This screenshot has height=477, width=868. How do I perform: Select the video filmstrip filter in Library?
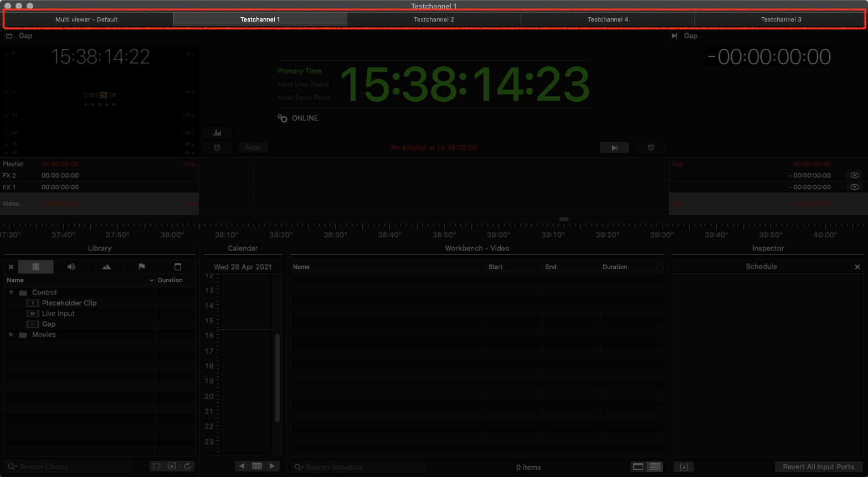pos(36,267)
